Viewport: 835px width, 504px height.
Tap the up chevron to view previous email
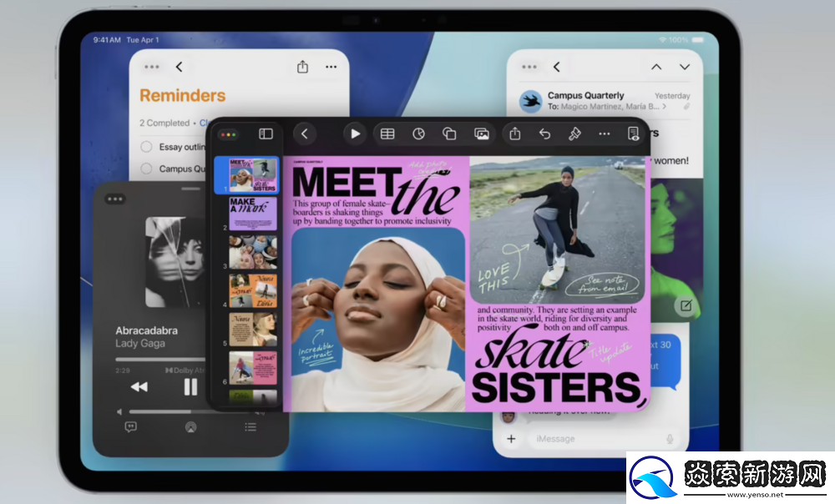(x=655, y=67)
